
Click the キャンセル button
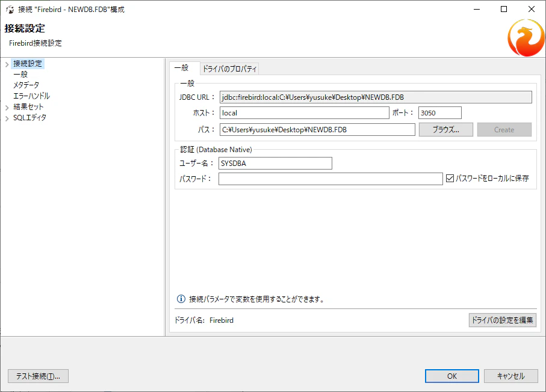click(511, 376)
